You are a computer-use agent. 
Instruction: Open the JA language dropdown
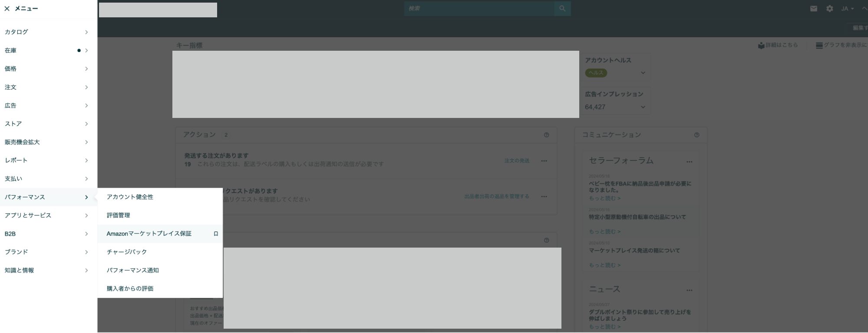(x=847, y=9)
